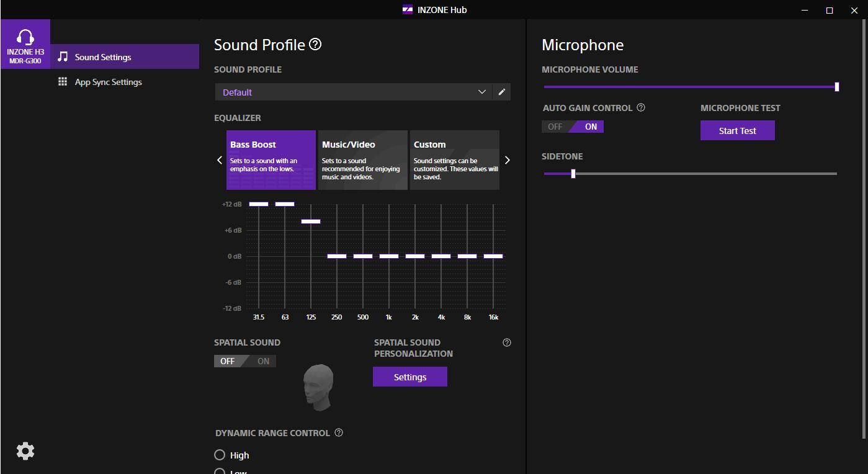This screenshot has width=868, height=474.
Task: Click the pencil edit icon for sound profile
Action: tap(502, 92)
